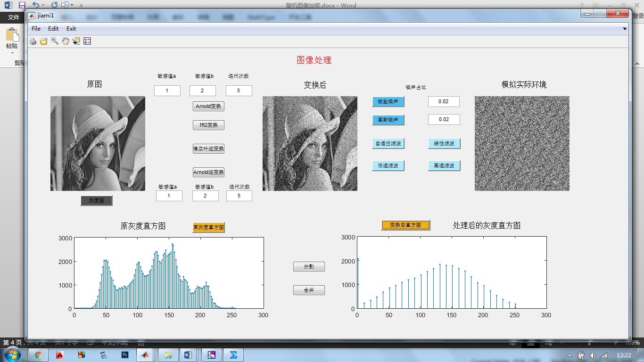Click the taskbar clock showing 12:22
644x362 pixels.
(624, 355)
